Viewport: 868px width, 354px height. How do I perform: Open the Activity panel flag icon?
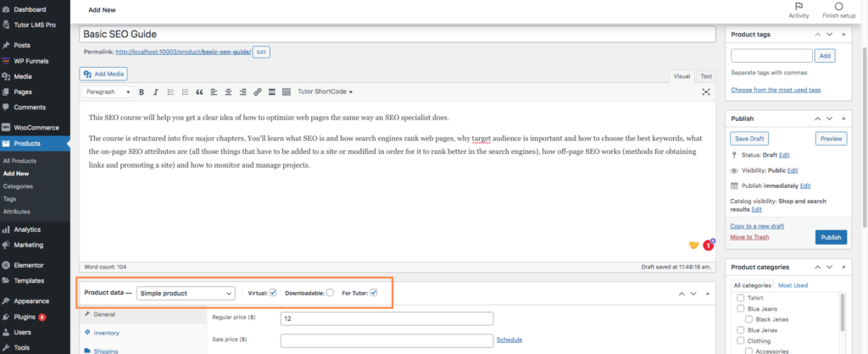pos(798,7)
